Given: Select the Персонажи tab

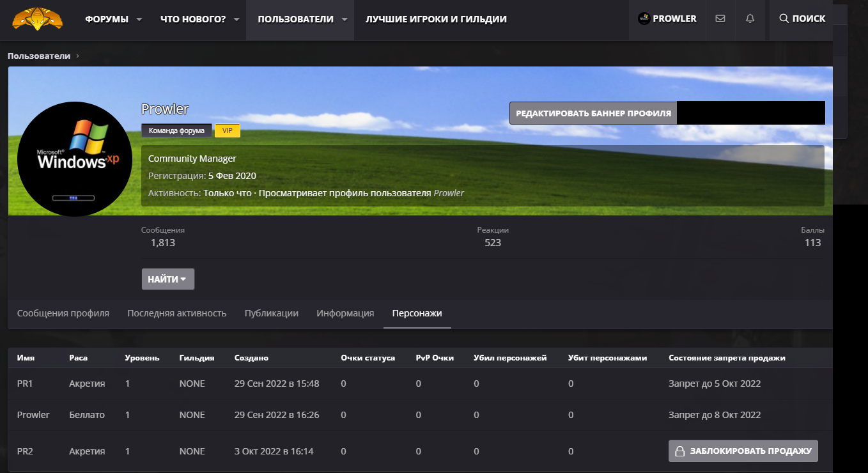Looking at the screenshot, I should 417,313.
